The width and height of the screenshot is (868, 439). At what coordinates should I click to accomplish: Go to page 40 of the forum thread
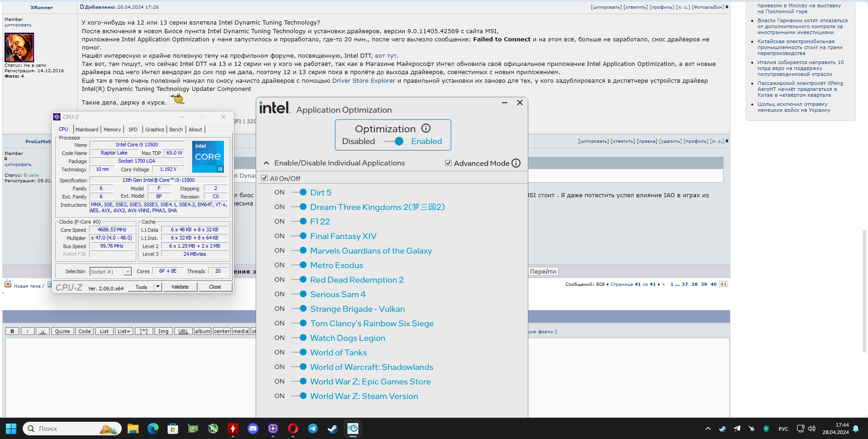714,284
